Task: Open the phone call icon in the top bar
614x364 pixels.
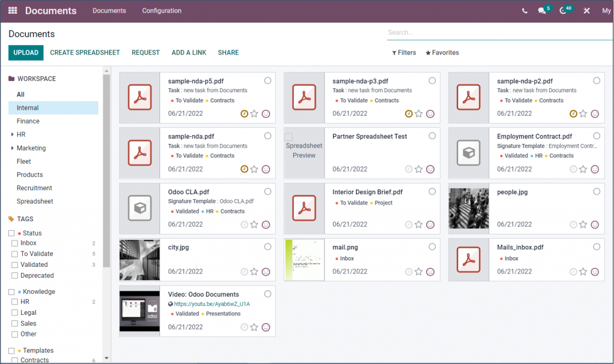Action: (x=524, y=10)
